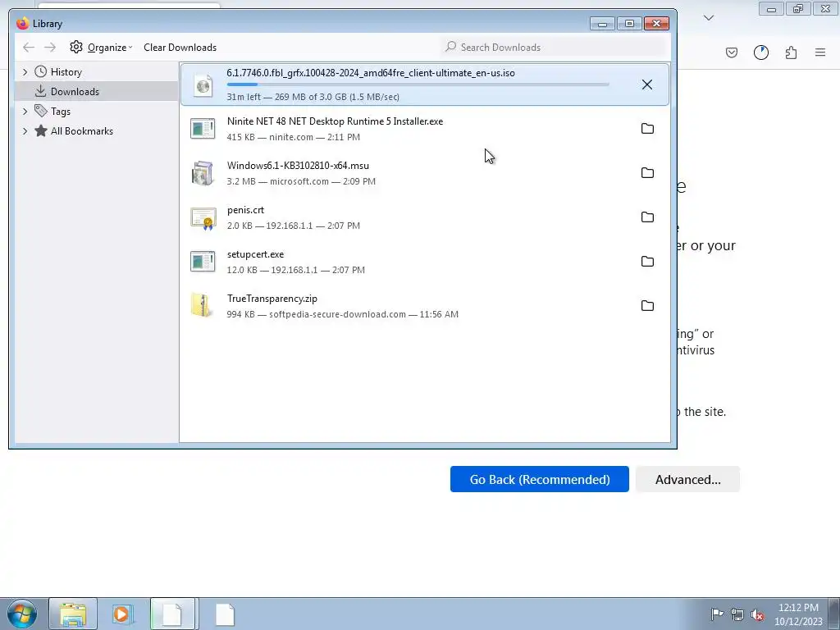840x630 pixels.
Task: Click the ISO disc file icon
Action: [203, 84]
